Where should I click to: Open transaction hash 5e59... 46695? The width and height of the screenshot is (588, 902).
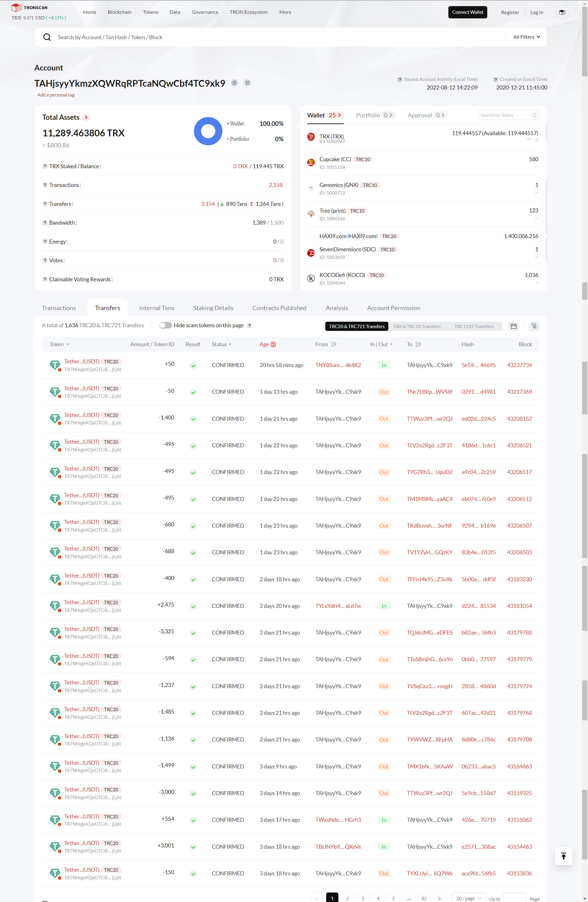478,365
